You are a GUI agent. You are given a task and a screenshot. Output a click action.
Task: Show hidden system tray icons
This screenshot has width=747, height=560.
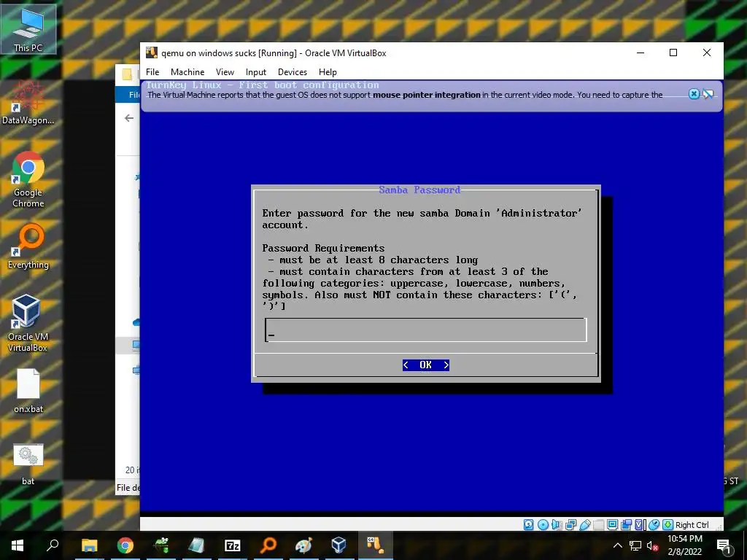point(617,545)
